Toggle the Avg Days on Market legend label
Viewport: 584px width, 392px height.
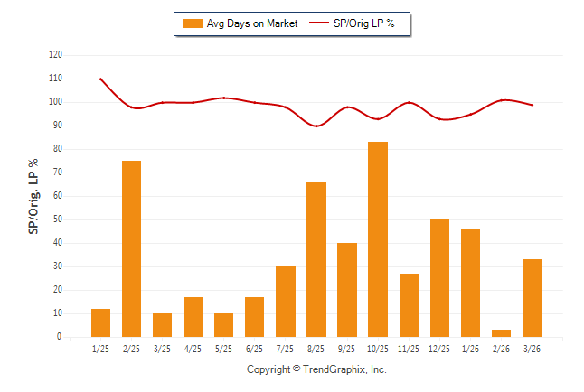[251, 23]
